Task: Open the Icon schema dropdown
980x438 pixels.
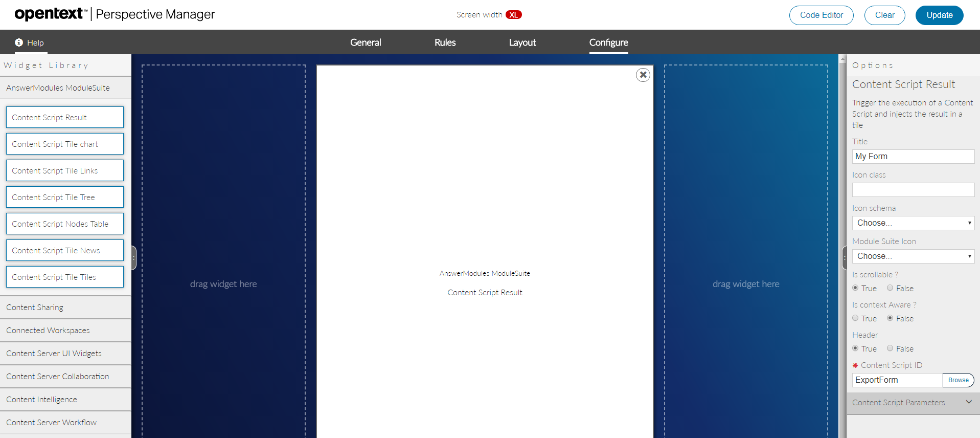Action: 913,223
